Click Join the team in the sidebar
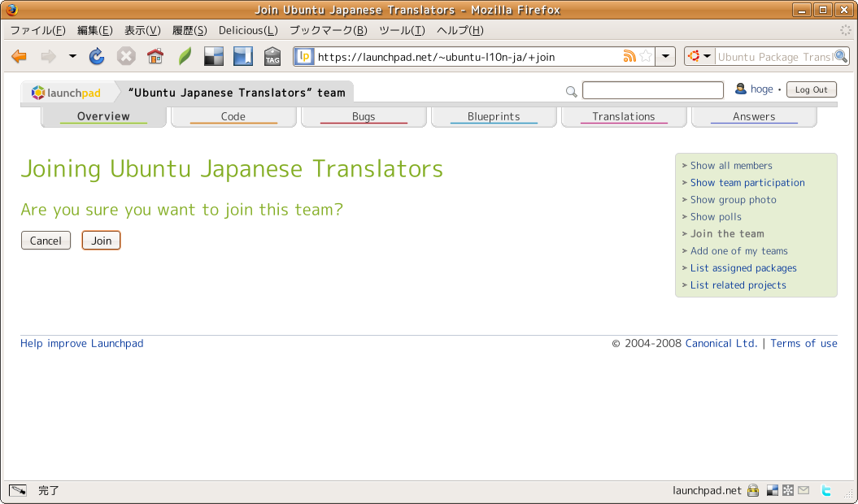This screenshot has height=504, width=858. point(727,233)
